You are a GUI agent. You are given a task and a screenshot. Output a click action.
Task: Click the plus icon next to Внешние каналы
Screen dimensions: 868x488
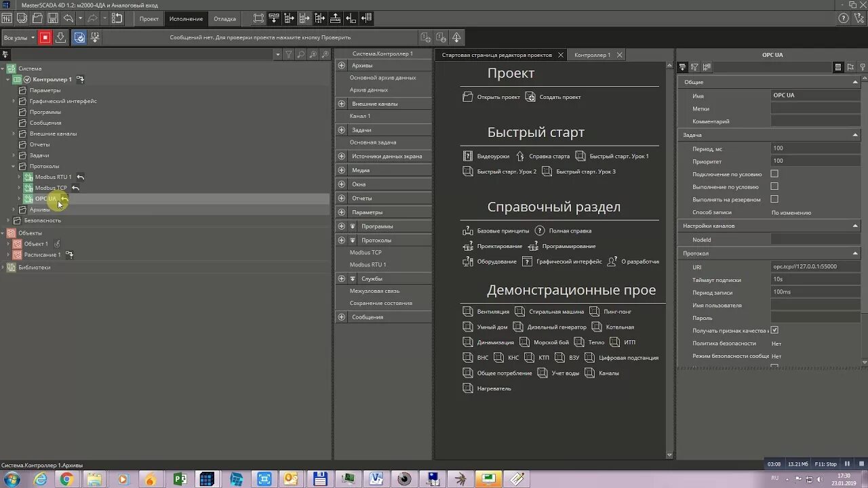click(x=342, y=104)
